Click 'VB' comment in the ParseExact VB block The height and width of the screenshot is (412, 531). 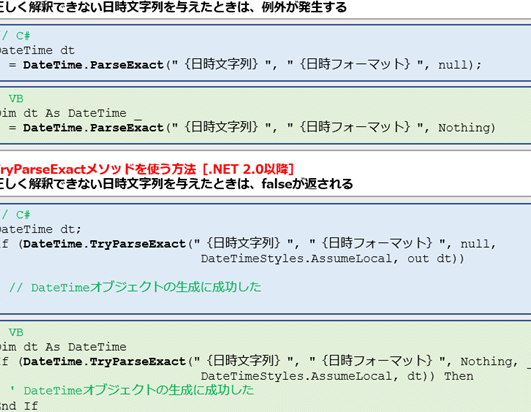click(16, 99)
